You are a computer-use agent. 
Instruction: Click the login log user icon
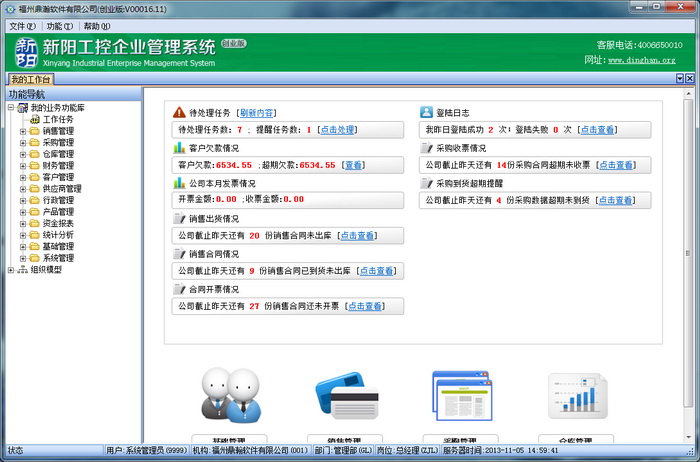click(426, 112)
